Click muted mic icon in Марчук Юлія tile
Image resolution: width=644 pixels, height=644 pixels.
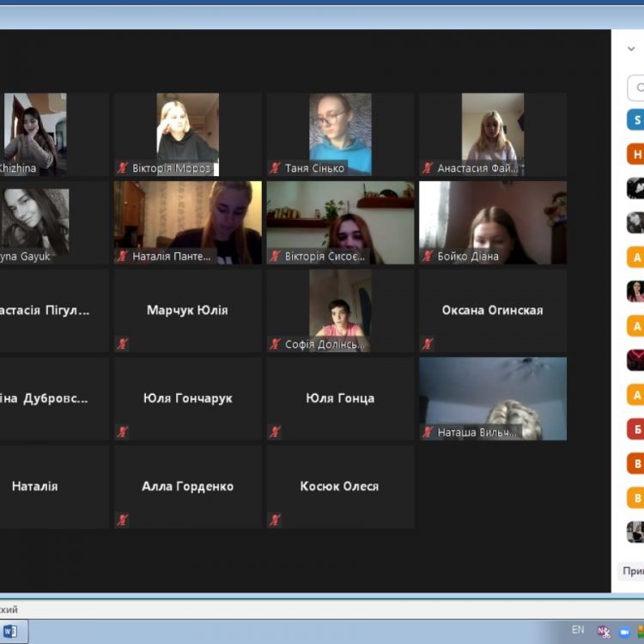pyautogui.click(x=123, y=343)
